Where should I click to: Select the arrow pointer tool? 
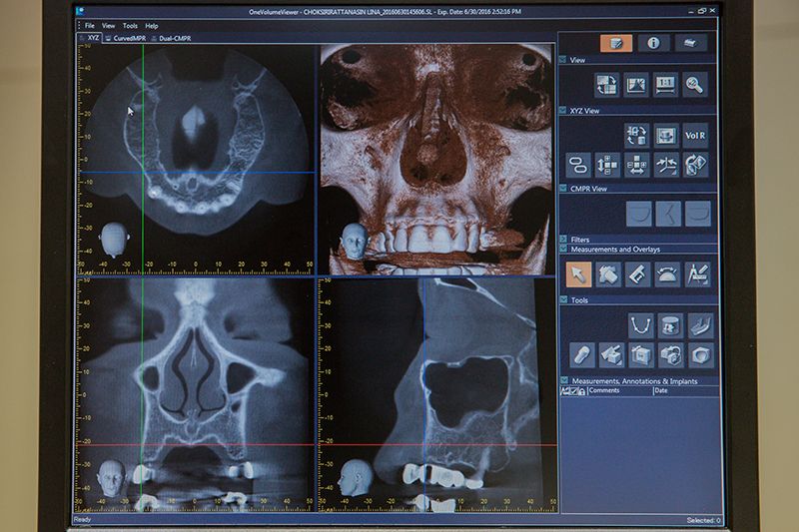point(578,274)
